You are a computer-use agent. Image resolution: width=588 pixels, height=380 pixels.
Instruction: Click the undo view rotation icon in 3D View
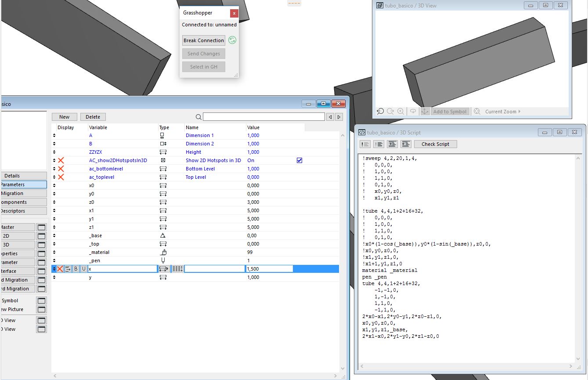tap(381, 112)
